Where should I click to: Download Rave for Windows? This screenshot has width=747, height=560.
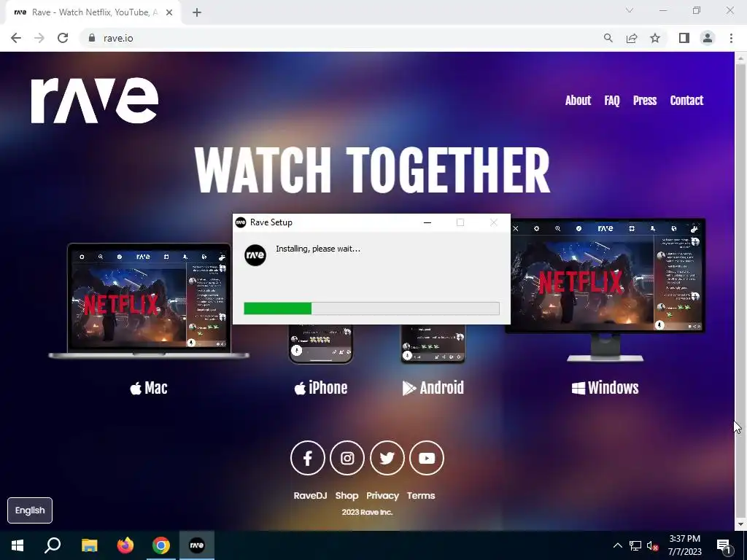pyautogui.click(x=605, y=388)
